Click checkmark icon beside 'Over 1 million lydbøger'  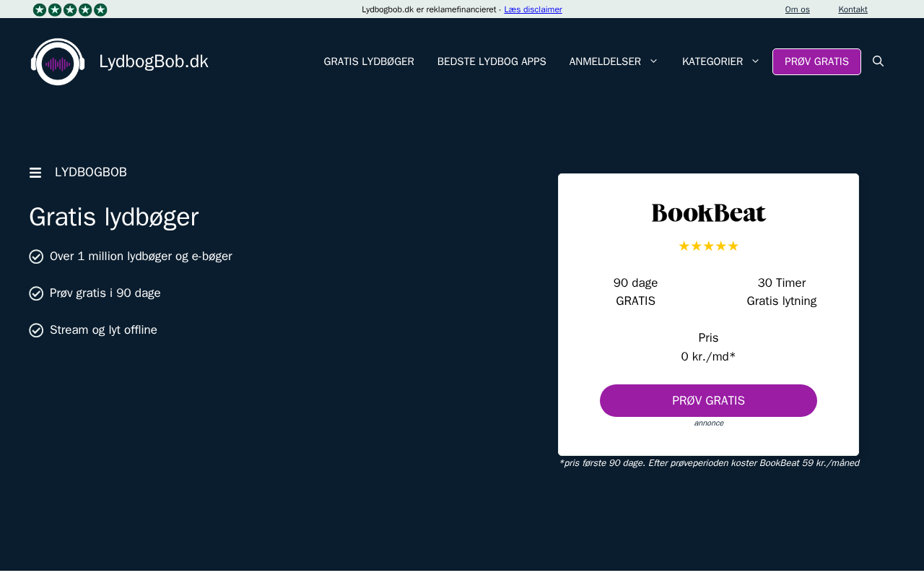click(x=36, y=256)
